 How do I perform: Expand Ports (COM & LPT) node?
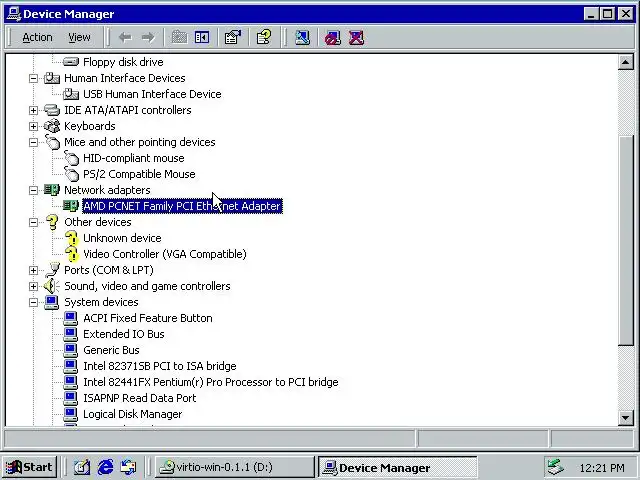33,270
